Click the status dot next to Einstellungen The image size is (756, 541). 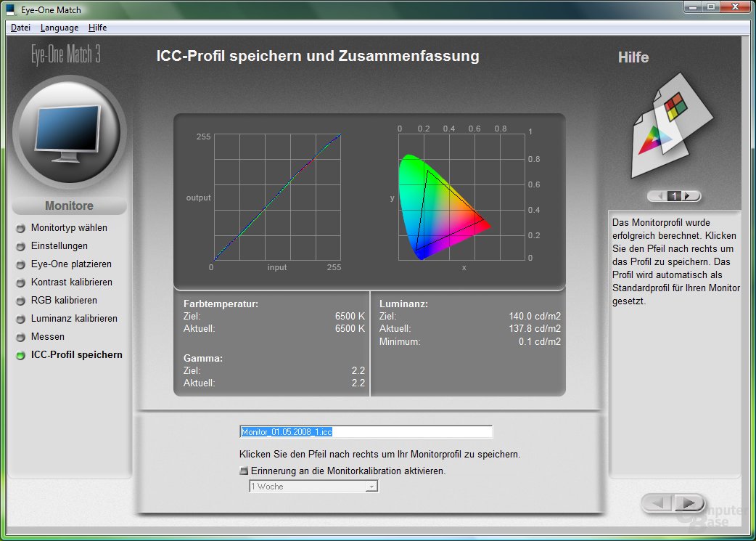pyautogui.click(x=21, y=247)
